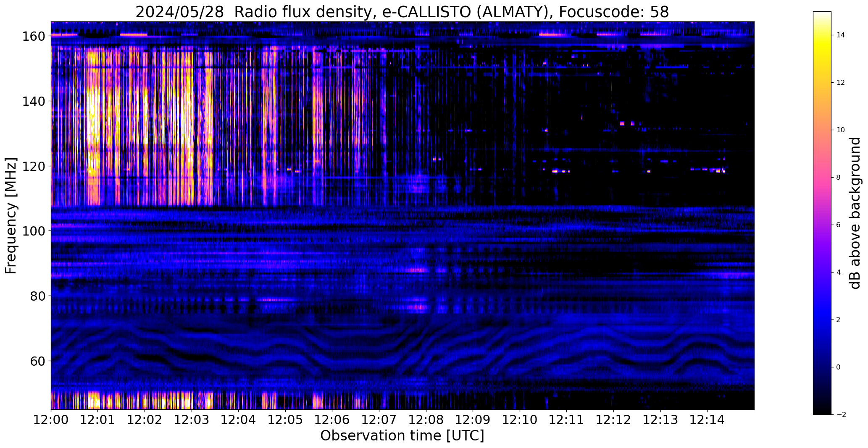Click the 12:09 time tick label
Image resolution: width=868 pixels, height=448 pixels.
point(473,420)
